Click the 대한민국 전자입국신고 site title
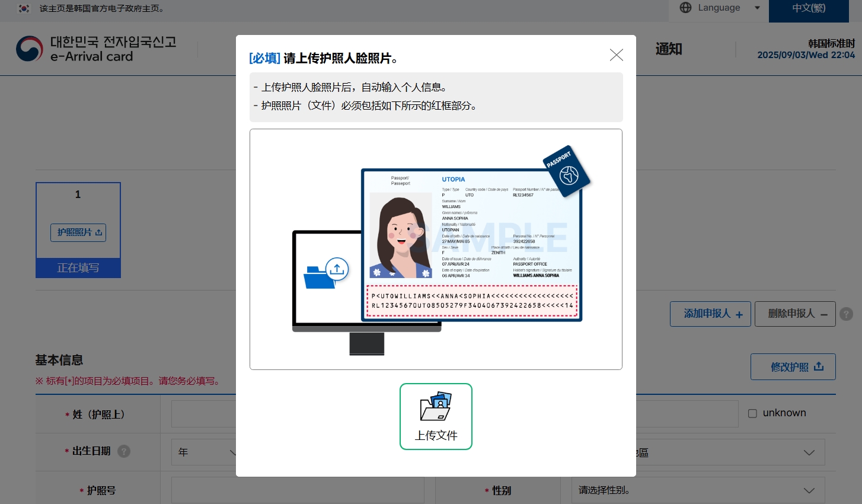862x504 pixels. [113, 42]
